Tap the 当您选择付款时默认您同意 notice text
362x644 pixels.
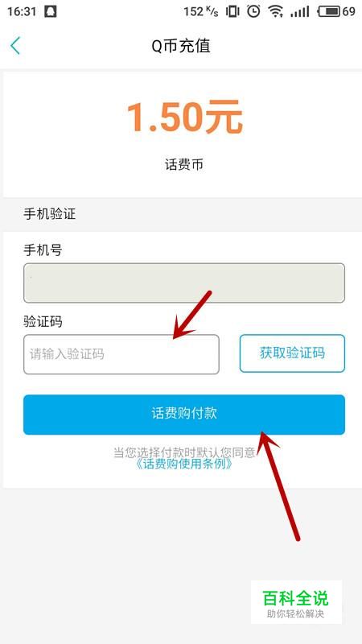(x=184, y=452)
